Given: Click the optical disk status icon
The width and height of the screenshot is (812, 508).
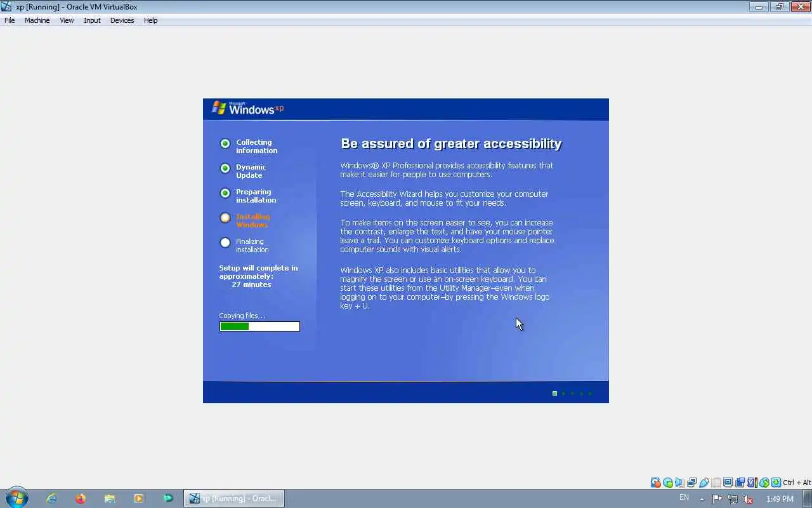Looking at the screenshot, I should tap(668, 483).
